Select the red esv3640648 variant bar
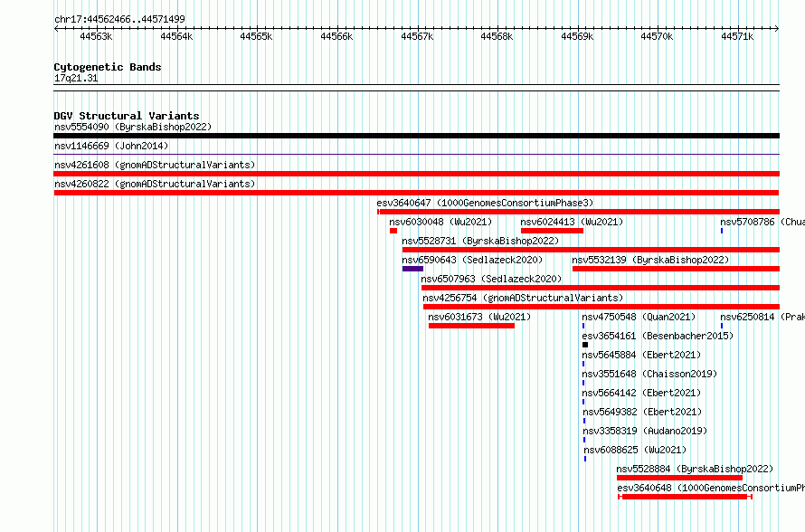 coord(685,497)
